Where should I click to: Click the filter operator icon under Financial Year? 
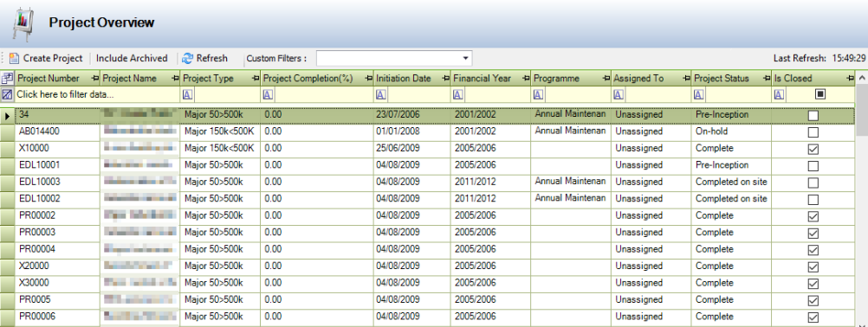[x=457, y=94]
